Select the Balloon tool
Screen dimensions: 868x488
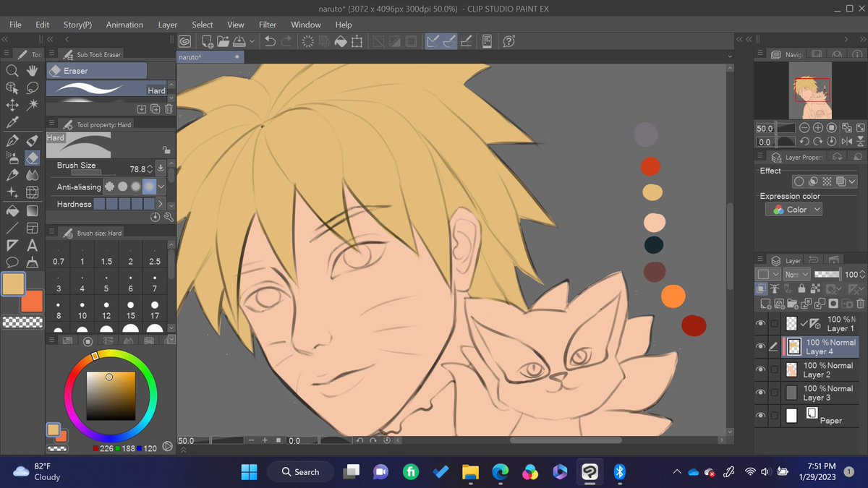(x=12, y=262)
